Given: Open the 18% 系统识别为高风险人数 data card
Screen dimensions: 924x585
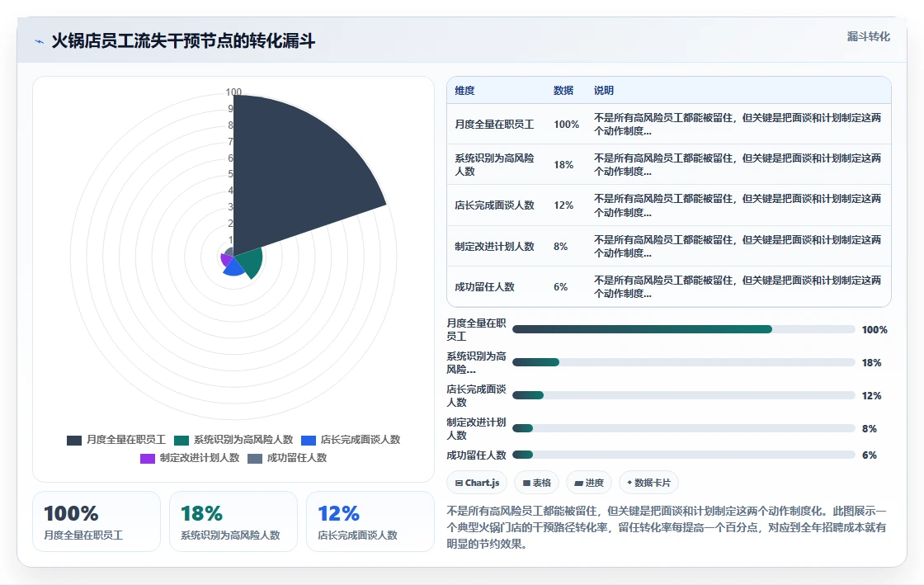Looking at the screenshot, I should tap(233, 521).
